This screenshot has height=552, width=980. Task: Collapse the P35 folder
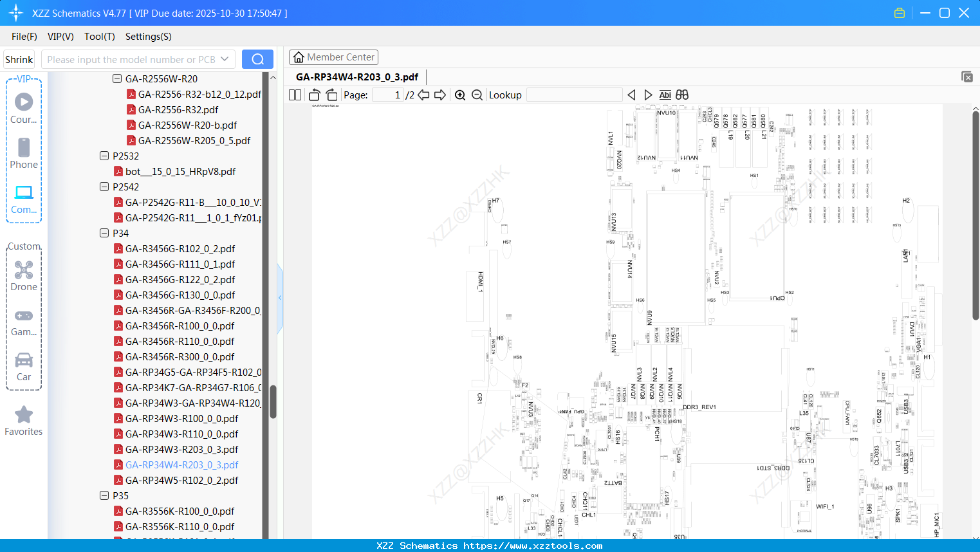(x=104, y=495)
